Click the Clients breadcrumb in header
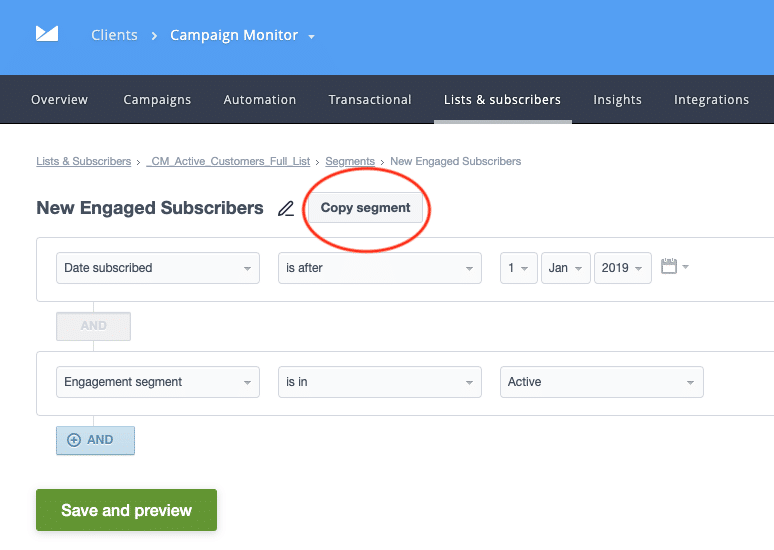The image size is (774, 550). click(x=114, y=35)
